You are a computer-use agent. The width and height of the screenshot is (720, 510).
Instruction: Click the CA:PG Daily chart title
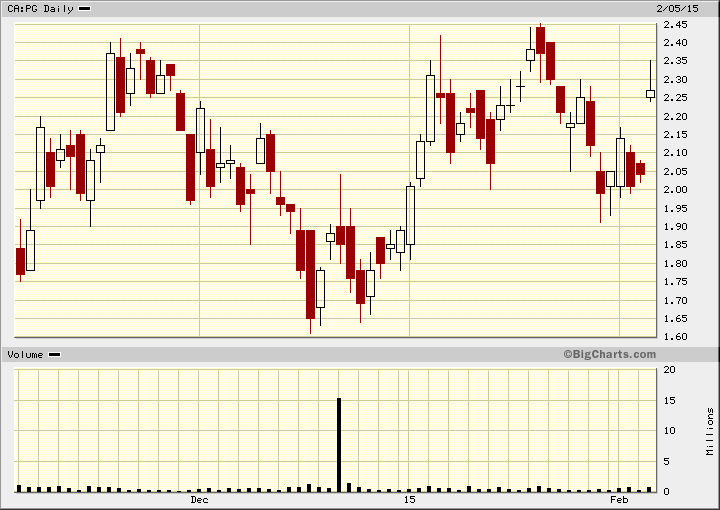click(x=40, y=9)
